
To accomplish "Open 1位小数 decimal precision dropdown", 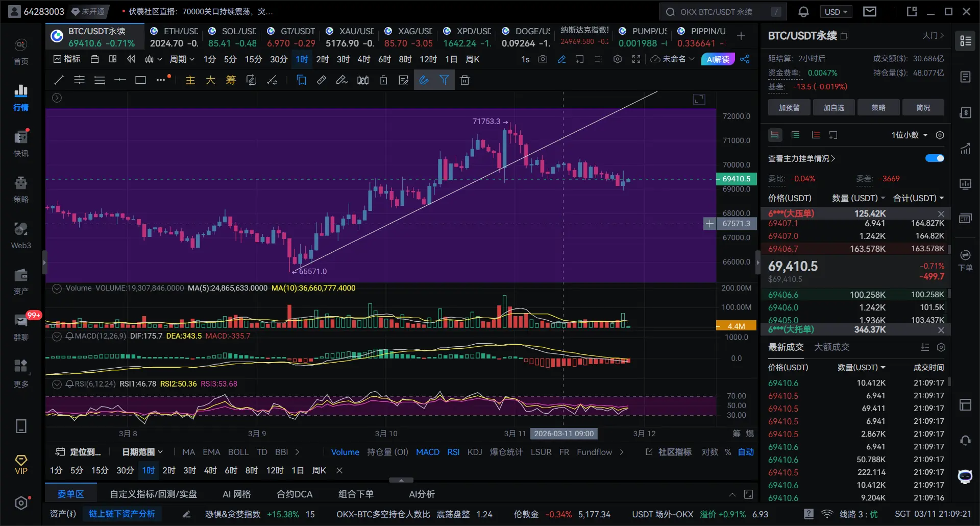I will [910, 135].
